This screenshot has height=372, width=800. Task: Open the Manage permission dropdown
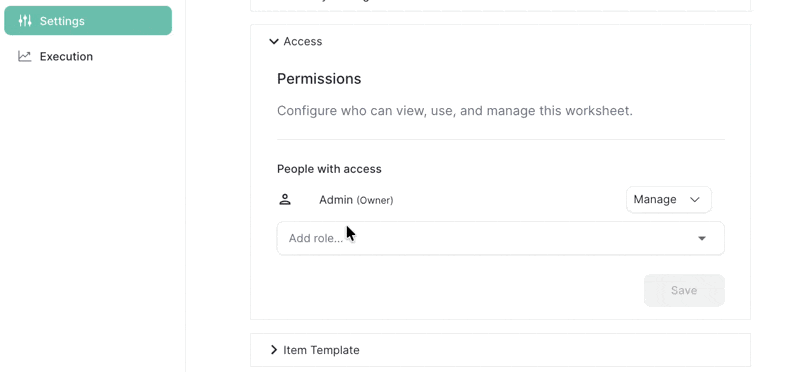point(668,200)
